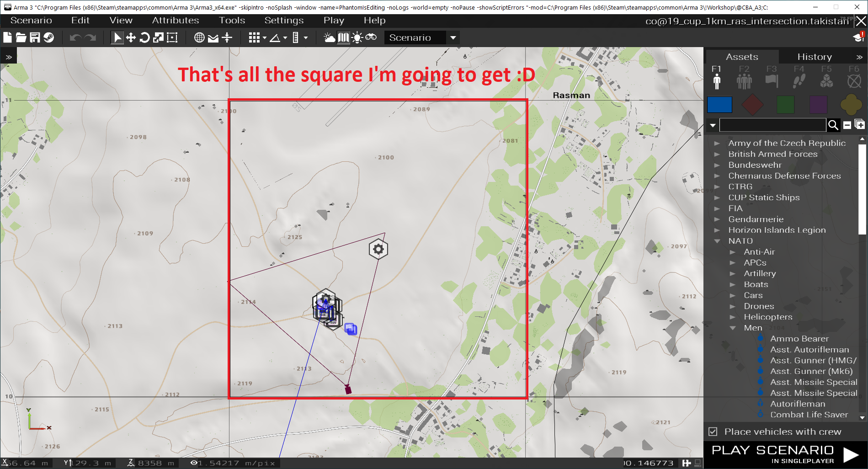This screenshot has height=469, width=868.
Task: Open a scenario with the folder icon
Action: point(21,37)
